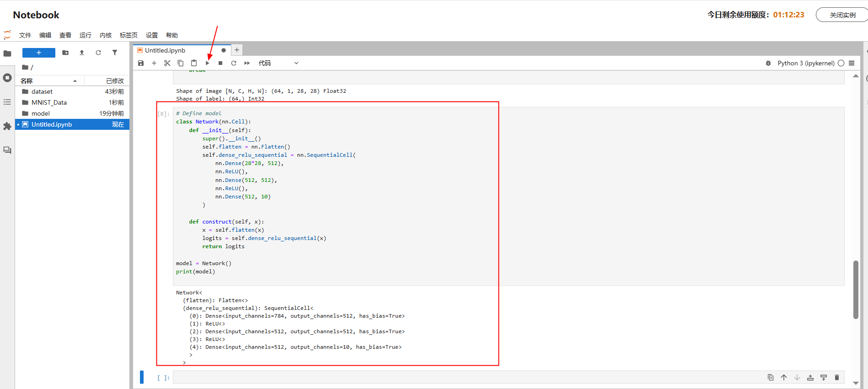Insert a cell below the active cell
The height and width of the screenshot is (389, 868).
(x=824, y=378)
